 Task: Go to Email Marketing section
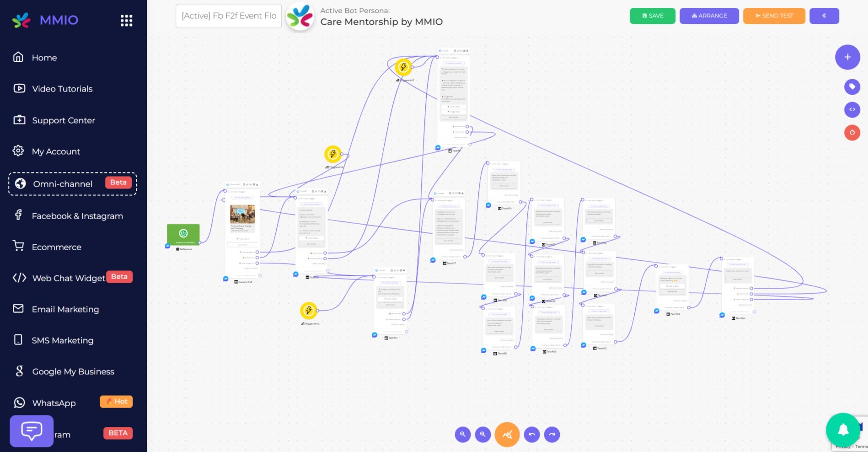[65, 309]
